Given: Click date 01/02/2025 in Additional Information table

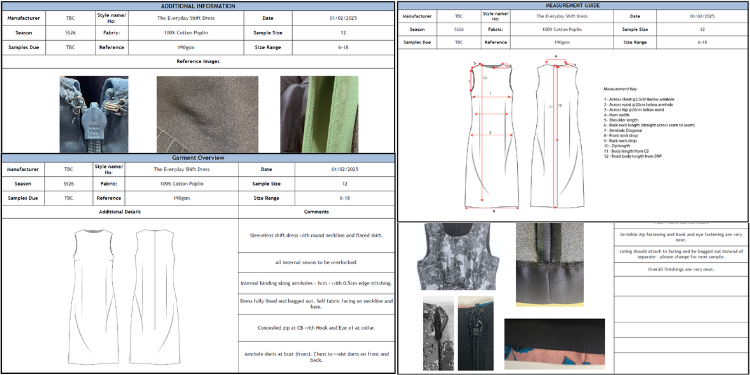Looking at the screenshot, I should [x=343, y=18].
